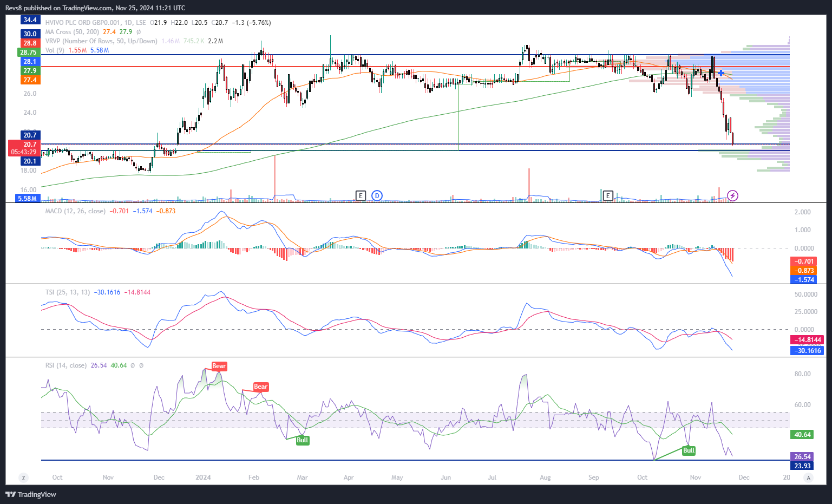Click the Bull label near November on RSI

click(689, 450)
